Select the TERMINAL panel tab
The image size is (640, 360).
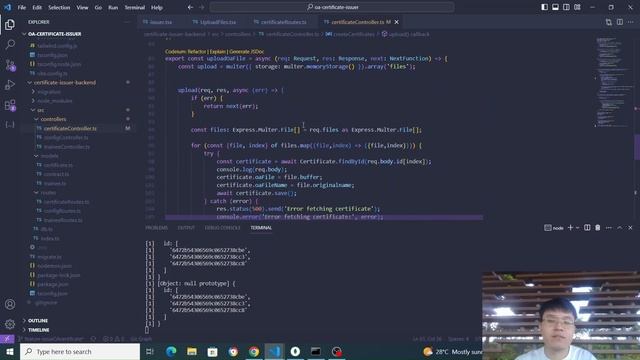tap(261, 228)
